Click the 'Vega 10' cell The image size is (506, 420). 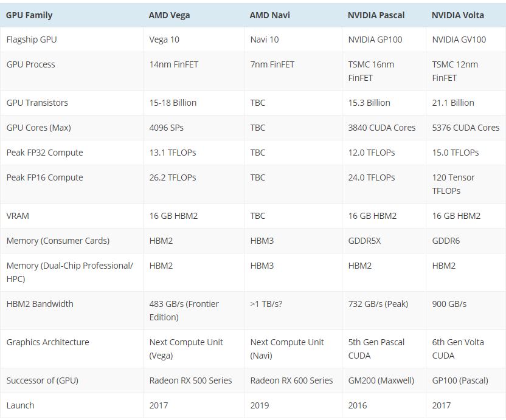[x=165, y=40]
